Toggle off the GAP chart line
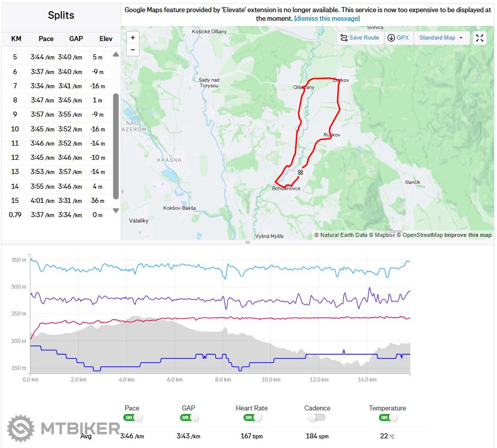The height and width of the screenshot is (448, 497). 189,418
